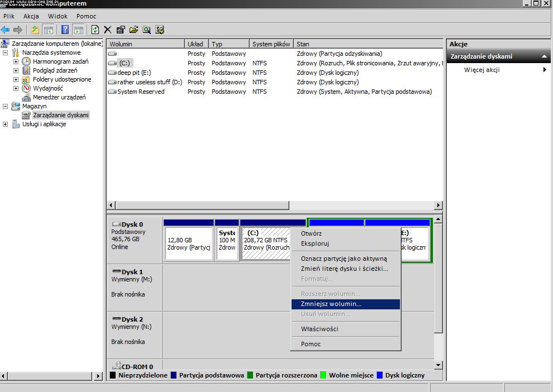This screenshot has height=392, width=553.
Task: Expand Usługi i aplikacje branch
Action: click(x=5, y=124)
